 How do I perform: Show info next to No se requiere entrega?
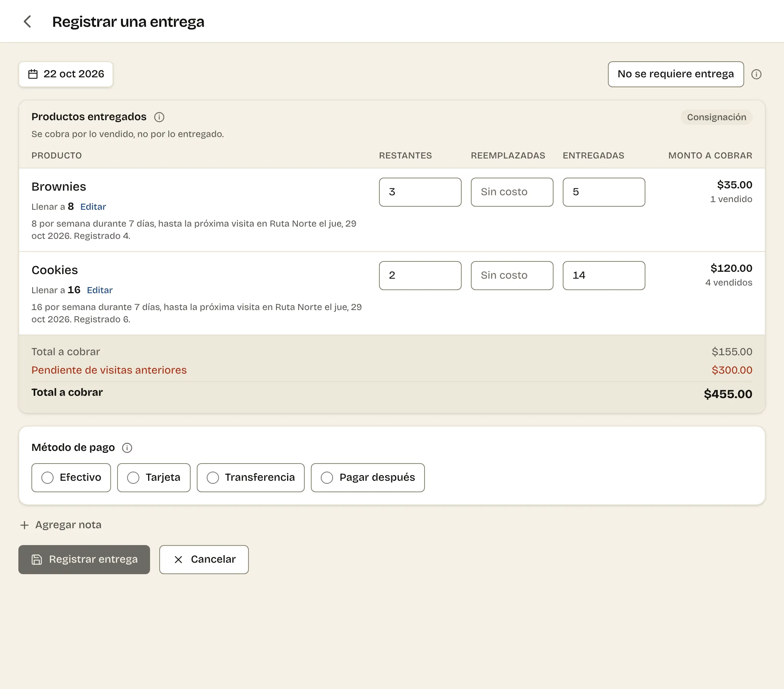point(756,74)
